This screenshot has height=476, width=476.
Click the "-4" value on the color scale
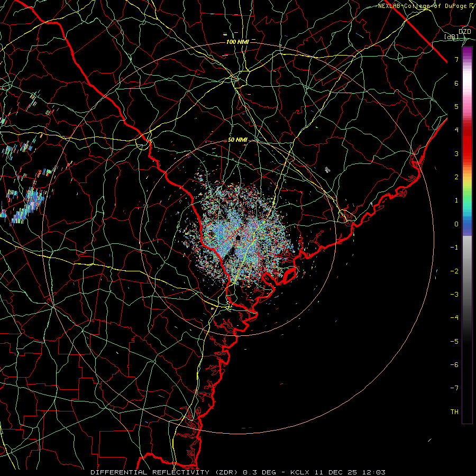click(x=454, y=318)
